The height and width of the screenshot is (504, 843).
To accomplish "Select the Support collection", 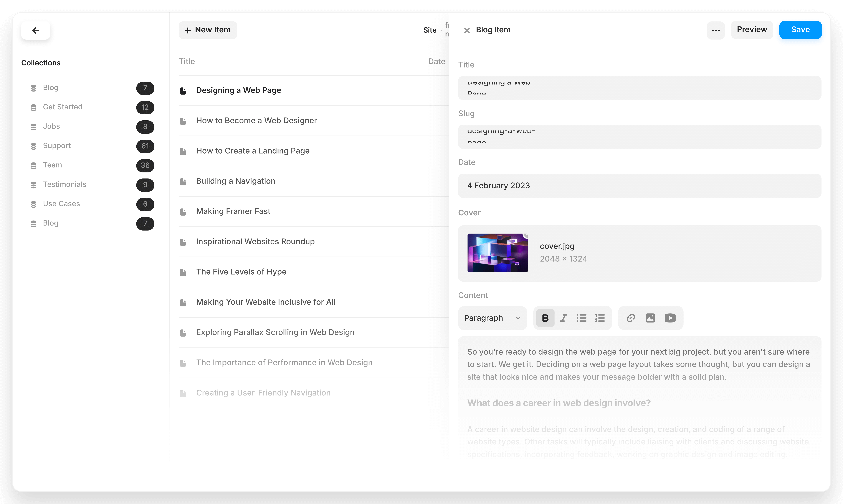I will (57, 145).
